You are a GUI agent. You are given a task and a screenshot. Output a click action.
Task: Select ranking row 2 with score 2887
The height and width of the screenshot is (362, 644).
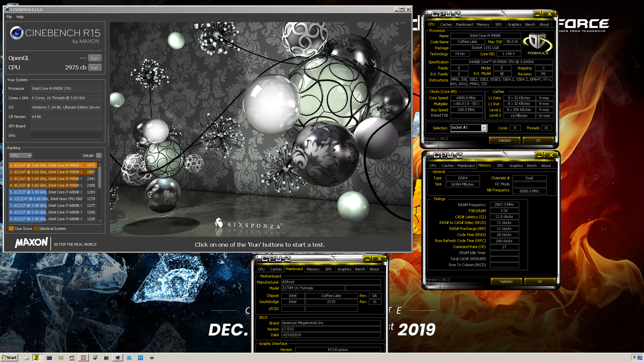click(x=53, y=172)
